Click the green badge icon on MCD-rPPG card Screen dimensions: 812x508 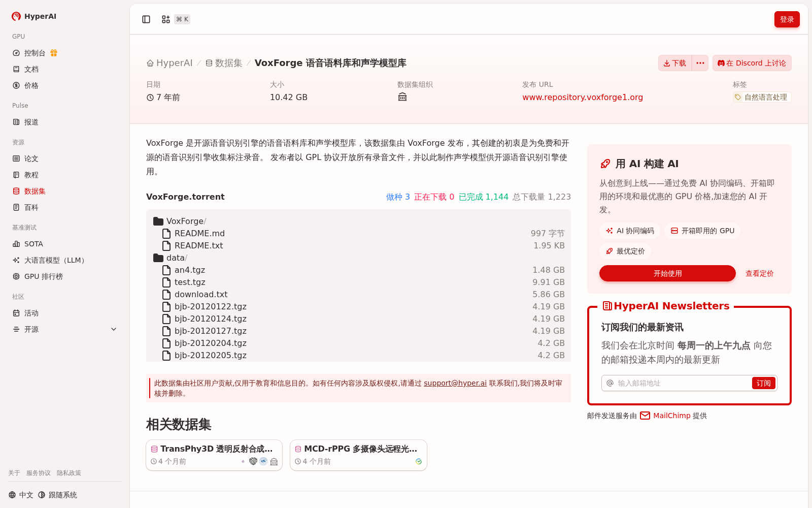(419, 461)
